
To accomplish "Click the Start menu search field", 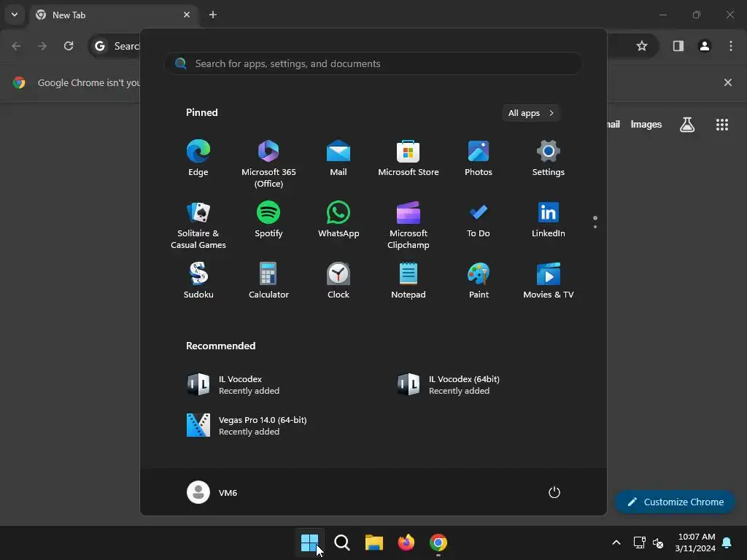I will (373, 63).
